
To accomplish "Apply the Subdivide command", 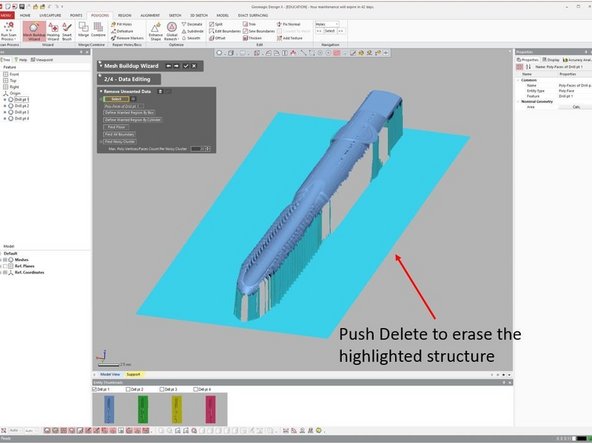I will [x=193, y=31].
